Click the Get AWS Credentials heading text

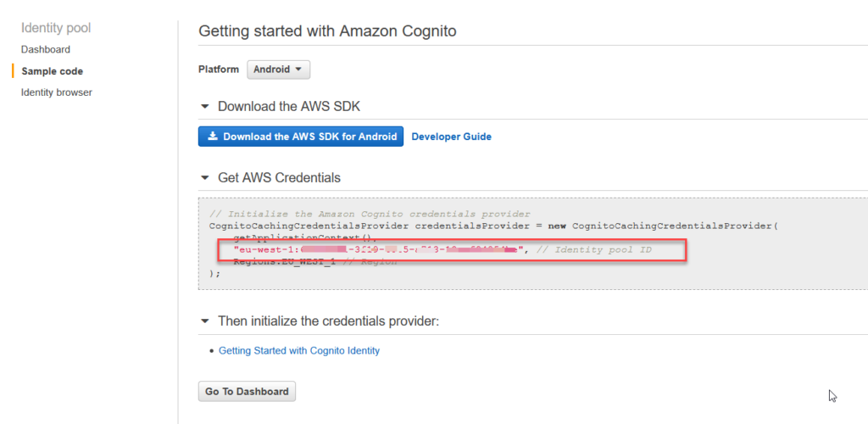pyautogui.click(x=279, y=178)
